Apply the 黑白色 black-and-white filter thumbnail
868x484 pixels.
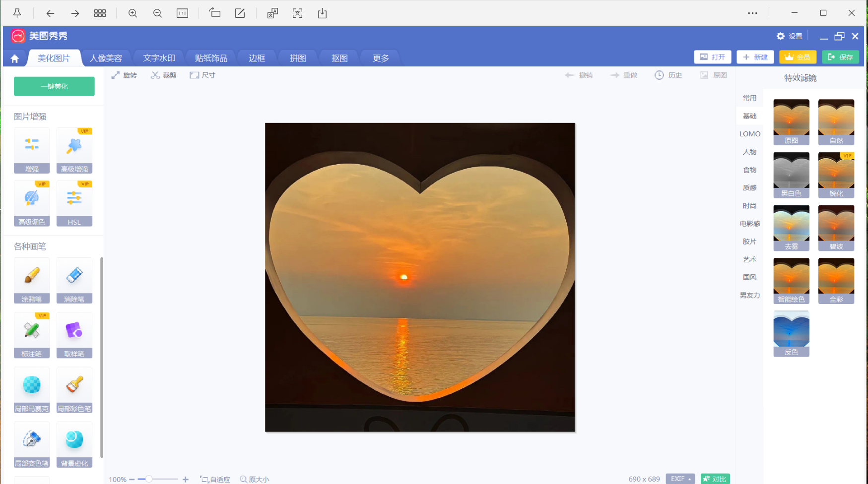click(x=791, y=175)
